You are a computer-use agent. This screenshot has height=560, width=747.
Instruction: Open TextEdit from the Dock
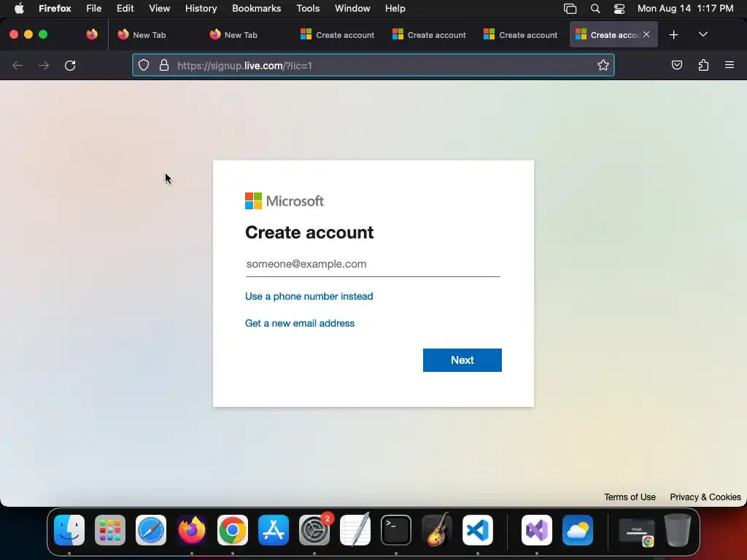(x=355, y=530)
